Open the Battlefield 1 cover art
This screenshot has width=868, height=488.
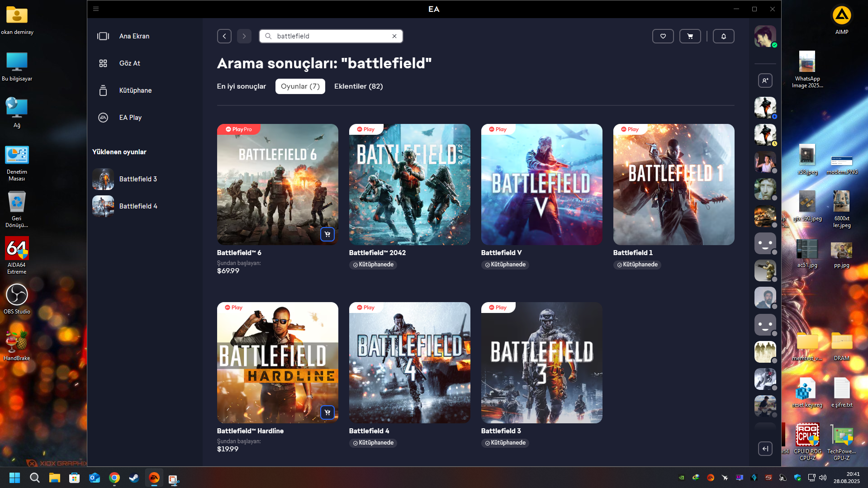674,185
